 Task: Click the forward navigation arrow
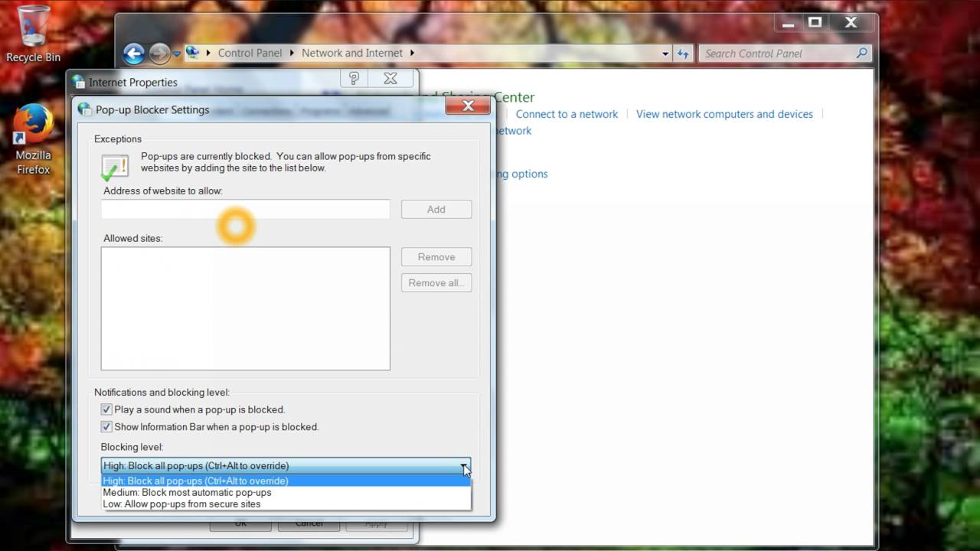click(158, 53)
